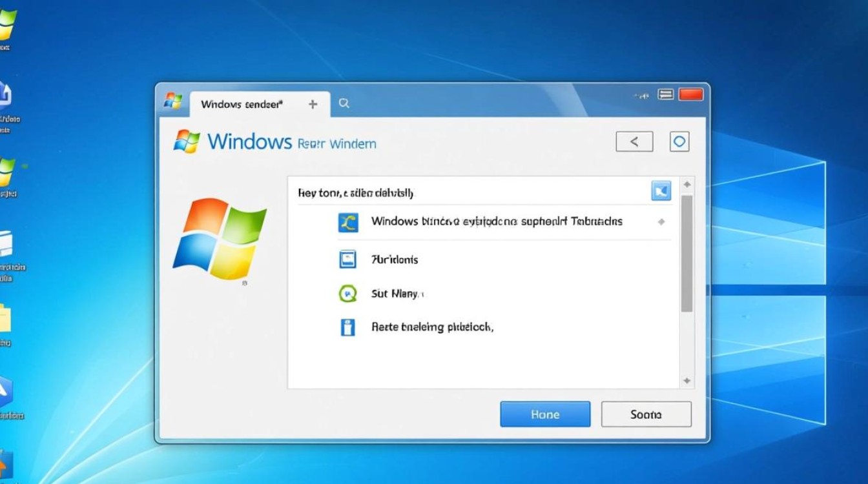
Task: Click the green circular icon by 'Sut Nlany'
Action: click(347, 294)
